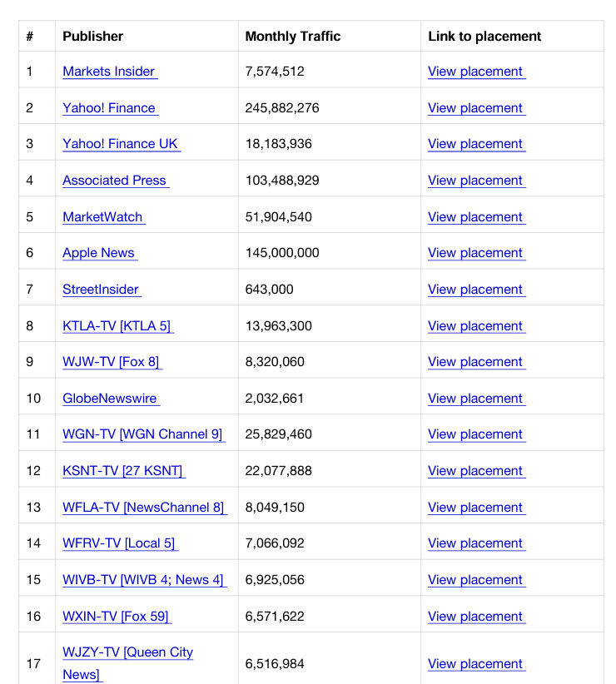Viewport: 616px width, 684px height.
Task: Open the Apple News publisher link
Action: (100, 253)
